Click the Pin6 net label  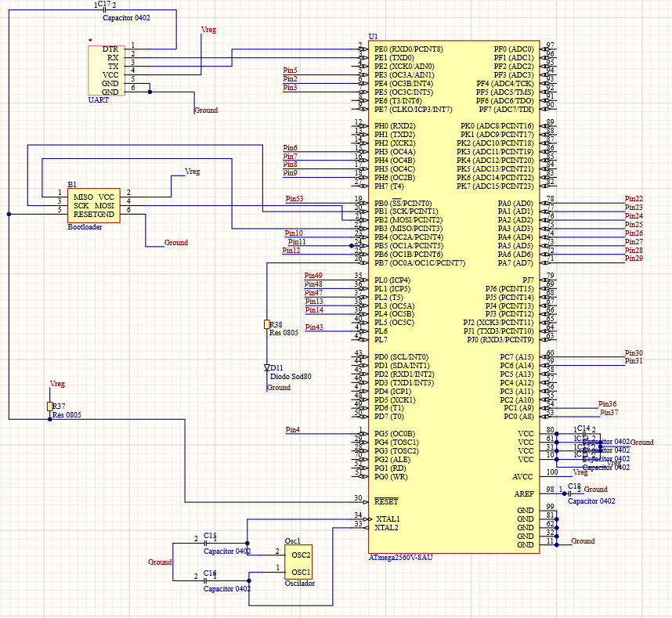pos(290,147)
